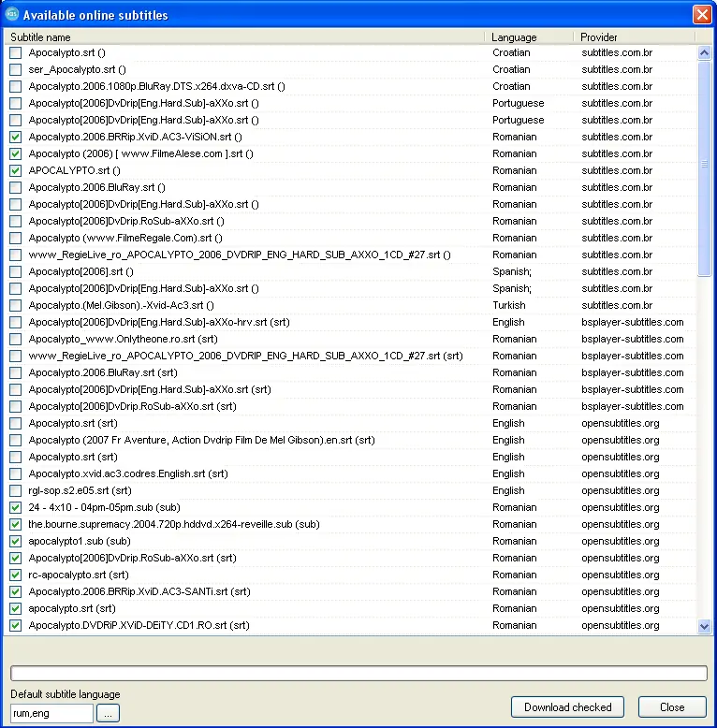Uncheck the.bourne.supremacy.2004.720p.hddvd.x264-reveille.sub checkbox
717x728 pixels.
pyautogui.click(x=15, y=524)
